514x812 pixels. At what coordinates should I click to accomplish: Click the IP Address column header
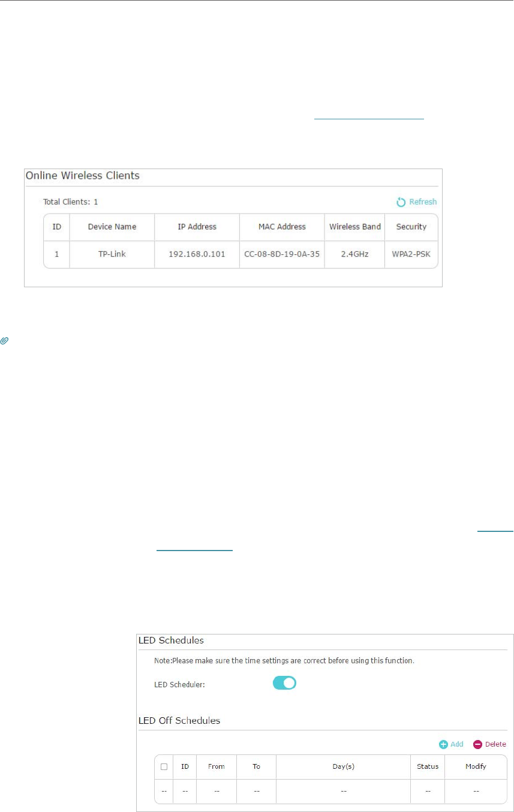tap(197, 227)
